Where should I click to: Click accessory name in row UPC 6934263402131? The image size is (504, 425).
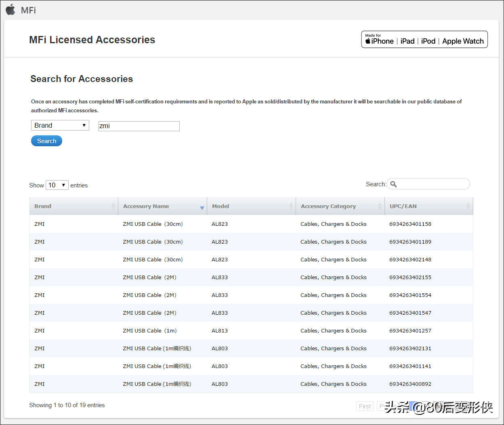[157, 348]
